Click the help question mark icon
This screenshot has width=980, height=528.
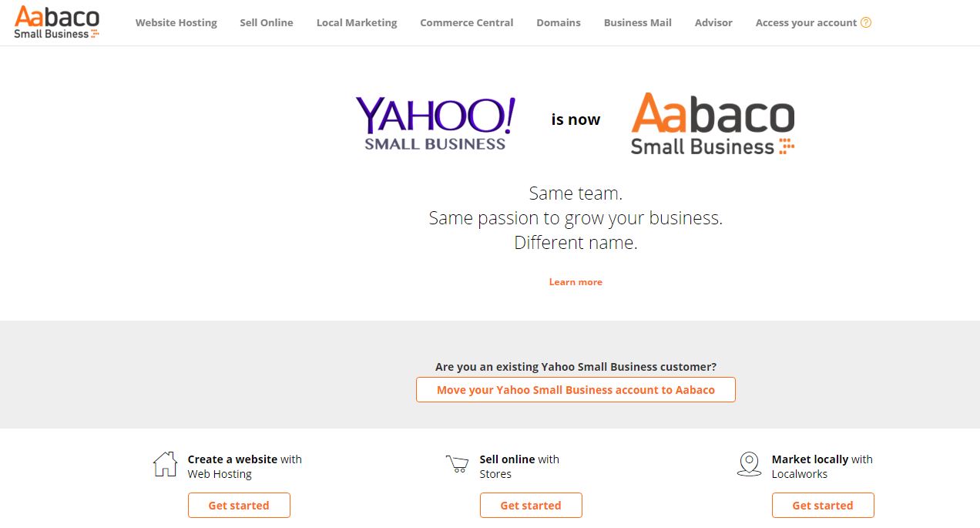click(866, 22)
